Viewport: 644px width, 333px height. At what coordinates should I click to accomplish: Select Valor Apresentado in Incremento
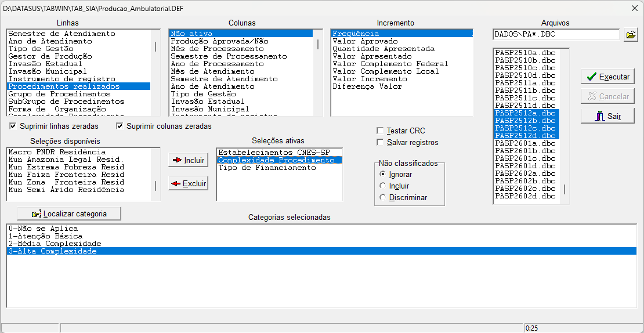point(402,56)
